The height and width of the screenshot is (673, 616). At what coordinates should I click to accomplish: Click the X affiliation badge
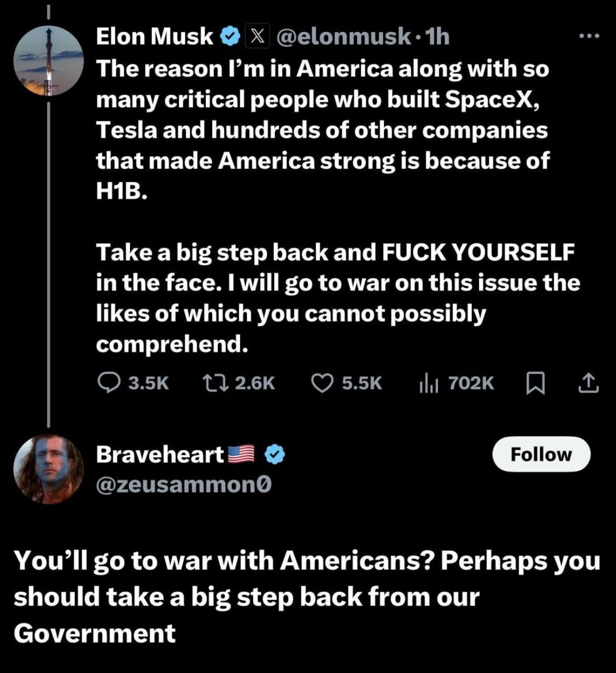point(256,36)
